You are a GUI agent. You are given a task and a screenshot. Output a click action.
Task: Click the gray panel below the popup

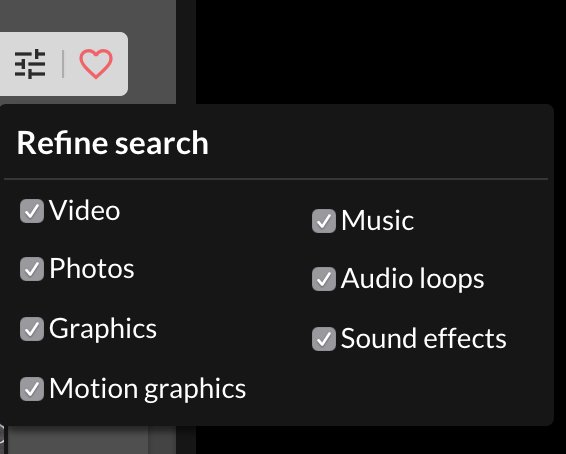(78, 440)
